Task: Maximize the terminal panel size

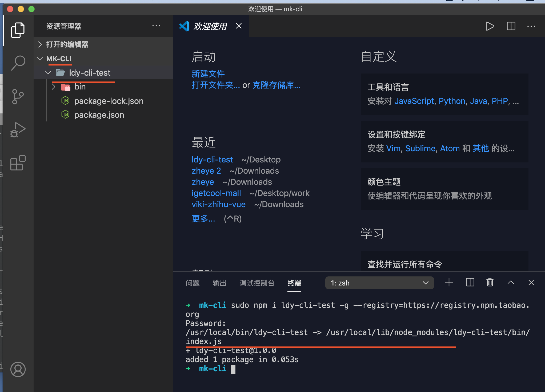Action: pyautogui.click(x=511, y=282)
